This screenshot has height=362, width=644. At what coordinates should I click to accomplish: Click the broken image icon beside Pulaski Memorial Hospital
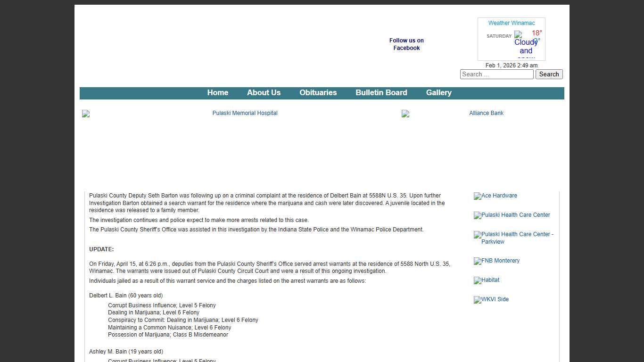pyautogui.click(x=86, y=114)
